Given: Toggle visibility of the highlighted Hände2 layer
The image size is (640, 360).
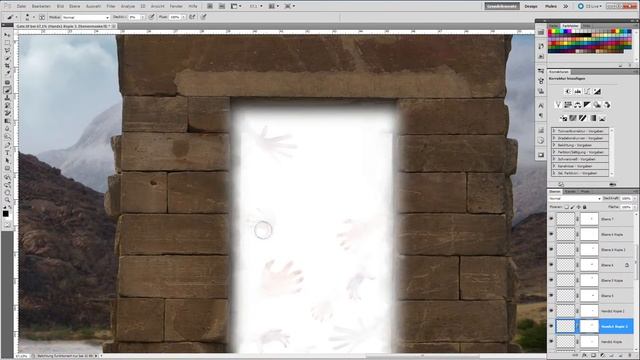Looking at the screenshot, I should [x=551, y=326].
